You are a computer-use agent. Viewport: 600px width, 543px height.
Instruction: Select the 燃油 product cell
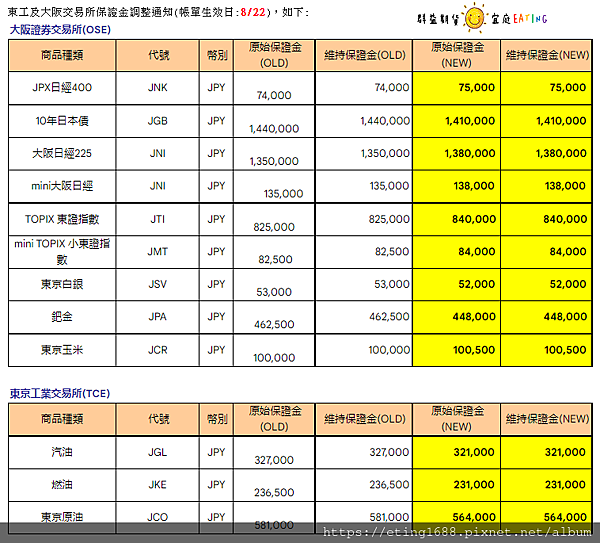(x=62, y=484)
